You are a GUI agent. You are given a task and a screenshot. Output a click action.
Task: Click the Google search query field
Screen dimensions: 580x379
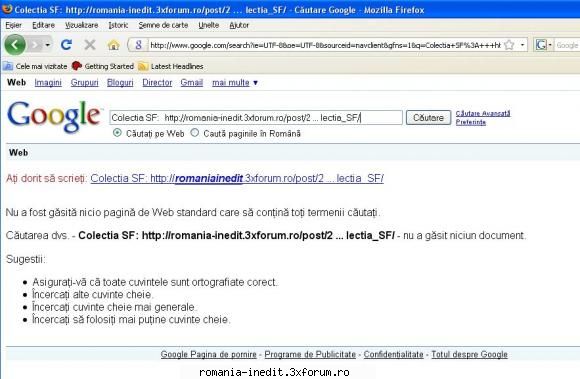coord(256,118)
